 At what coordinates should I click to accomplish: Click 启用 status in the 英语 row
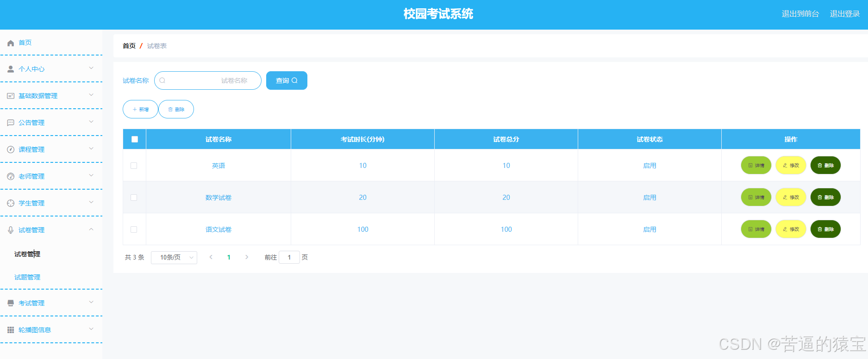coord(649,166)
